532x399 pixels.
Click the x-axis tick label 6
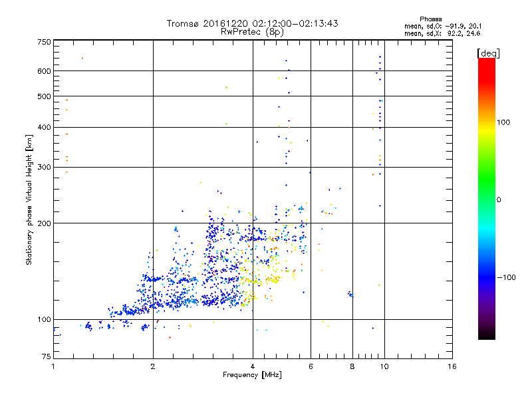pyautogui.click(x=311, y=366)
